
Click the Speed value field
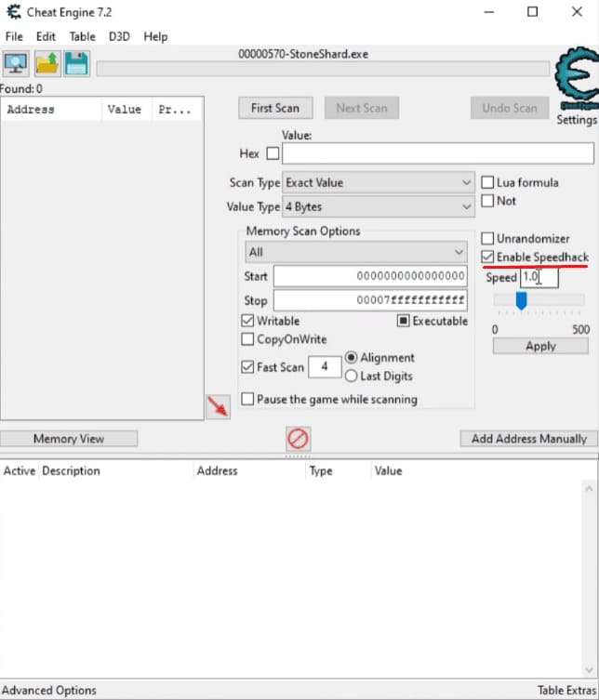pyautogui.click(x=539, y=277)
